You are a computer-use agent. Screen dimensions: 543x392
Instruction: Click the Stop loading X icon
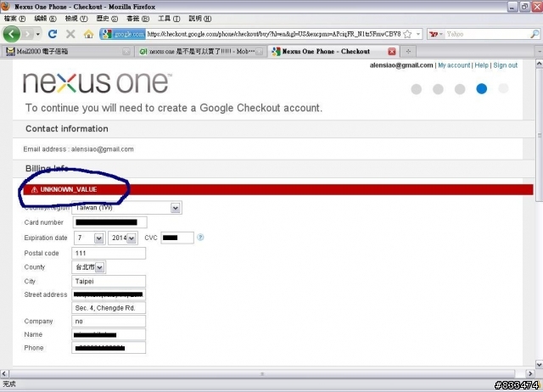click(70, 34)
